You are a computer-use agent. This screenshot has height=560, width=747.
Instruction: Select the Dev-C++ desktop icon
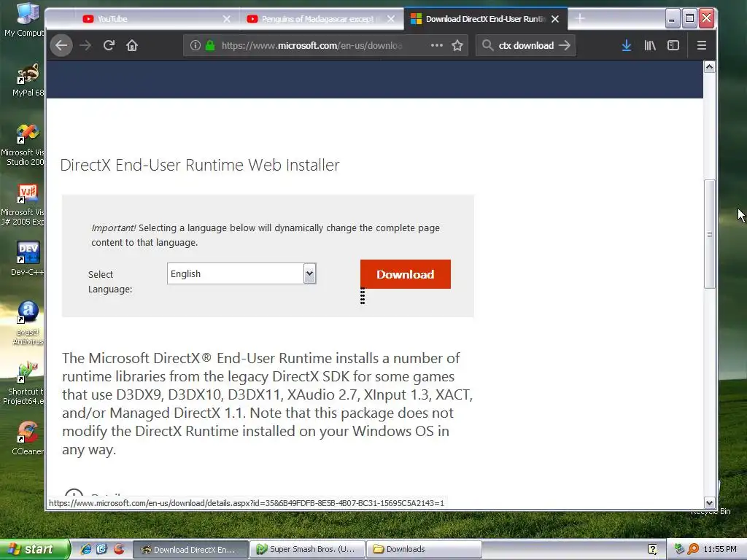point(27,259)
